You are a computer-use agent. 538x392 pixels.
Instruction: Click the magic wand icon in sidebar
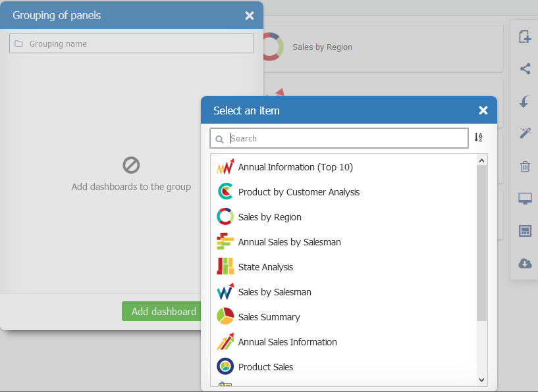tap(525, 133)
